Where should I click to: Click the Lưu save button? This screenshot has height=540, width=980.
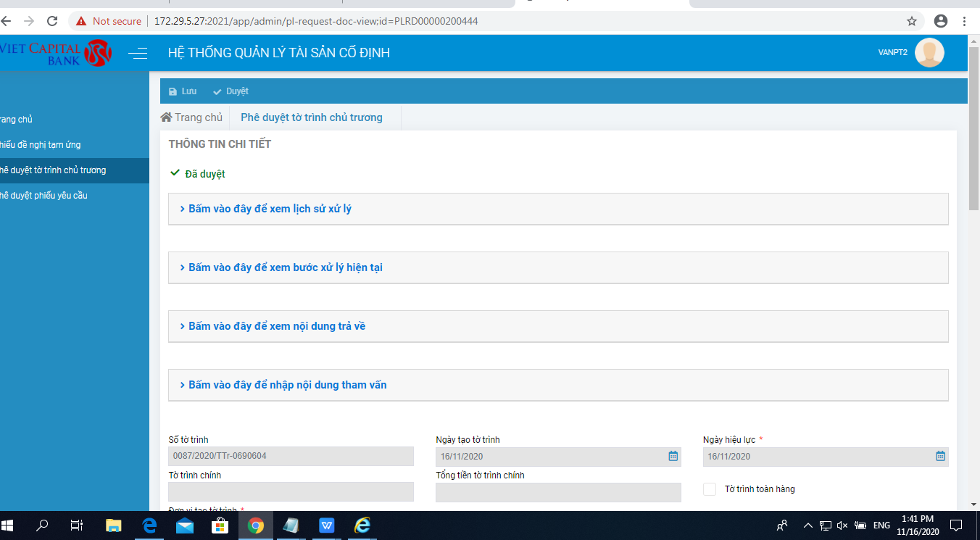tap(183, 91)
